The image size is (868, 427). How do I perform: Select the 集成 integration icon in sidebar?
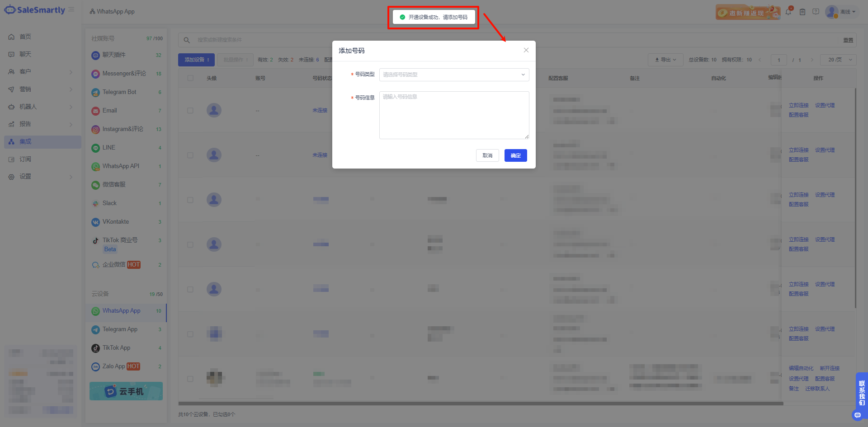tap(11, 141)
